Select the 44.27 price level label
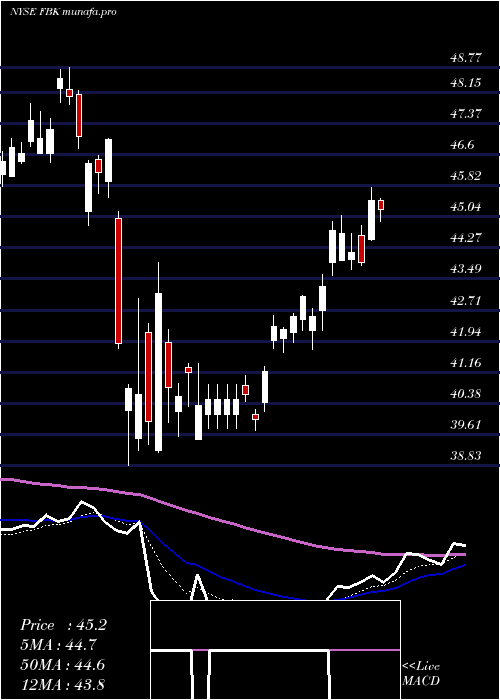Viewport: 500px width, 700px height. click(x=466, y=238)
